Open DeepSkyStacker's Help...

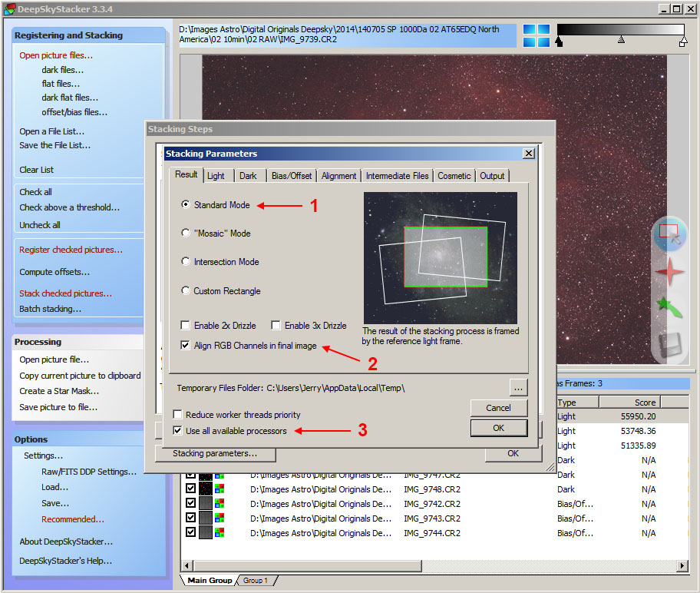pos(66,561)
